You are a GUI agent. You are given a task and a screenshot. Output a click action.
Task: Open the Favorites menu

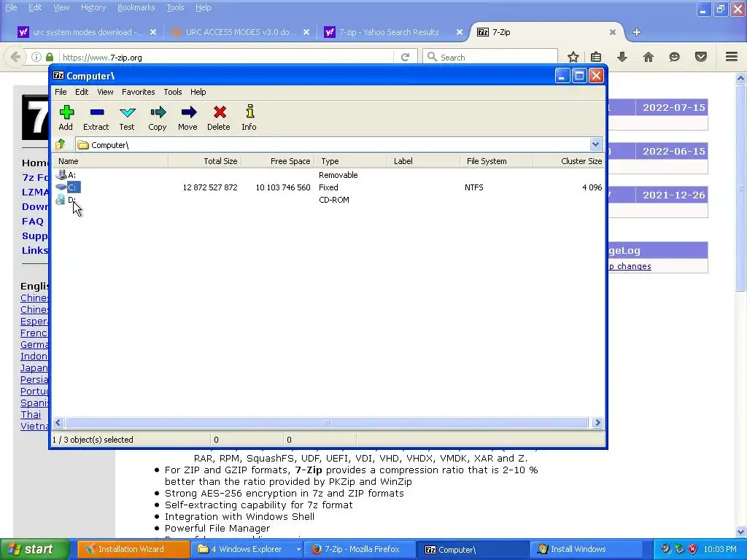pos(138,92)
